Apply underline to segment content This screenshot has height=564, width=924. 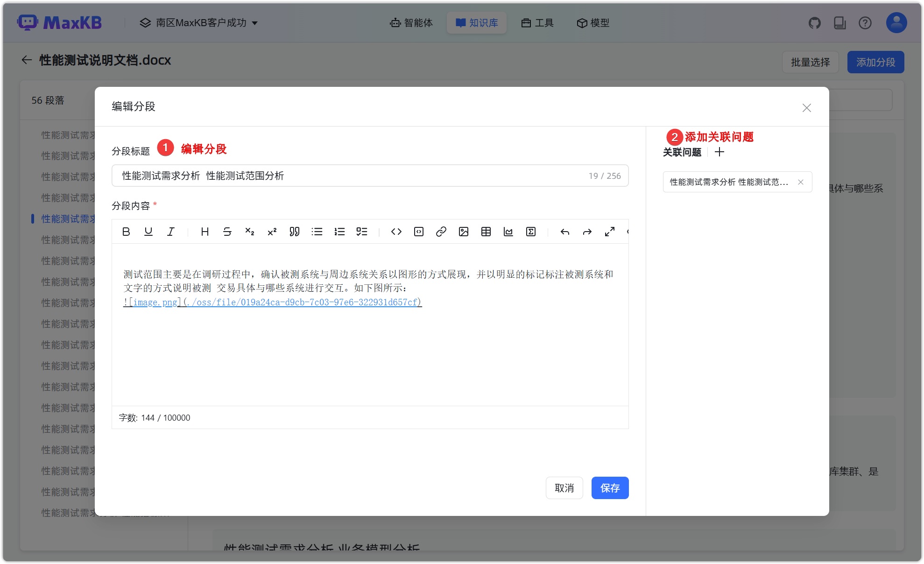pos(148,232)
